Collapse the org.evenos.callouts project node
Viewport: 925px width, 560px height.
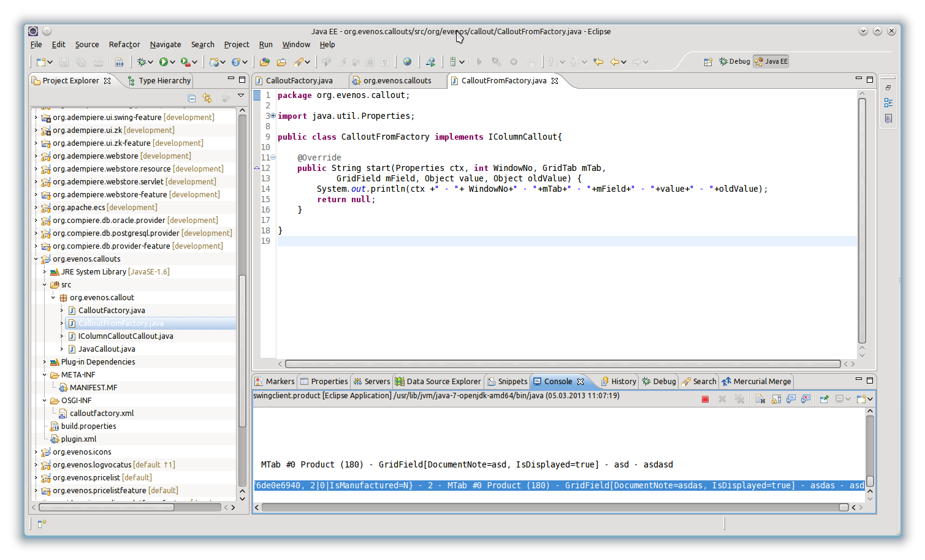click(x=36, y=259)
